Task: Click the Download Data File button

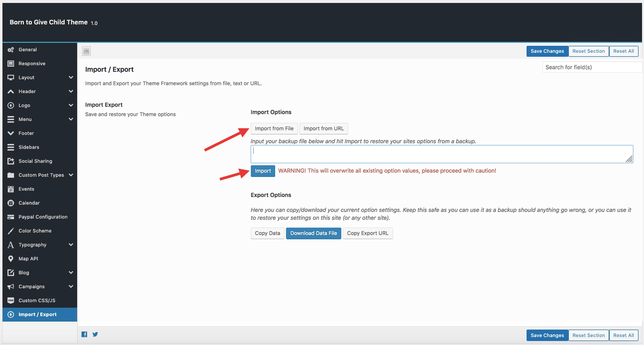Action: 314,233
